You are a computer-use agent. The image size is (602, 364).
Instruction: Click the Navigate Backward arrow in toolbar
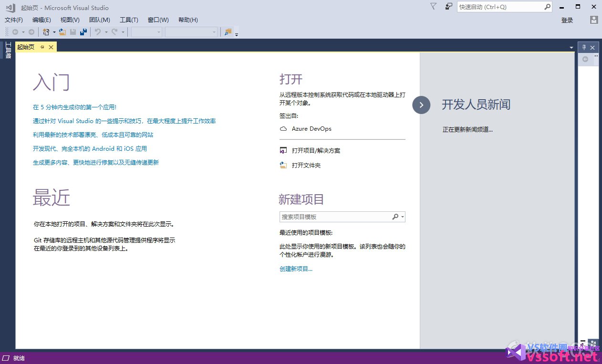(15, 32)
